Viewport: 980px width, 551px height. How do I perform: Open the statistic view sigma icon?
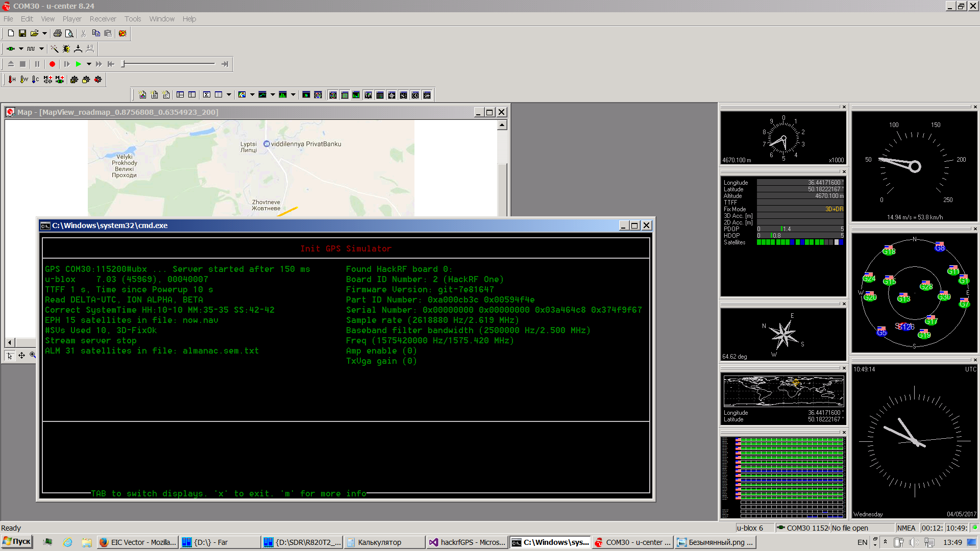[x=207, y=95]
